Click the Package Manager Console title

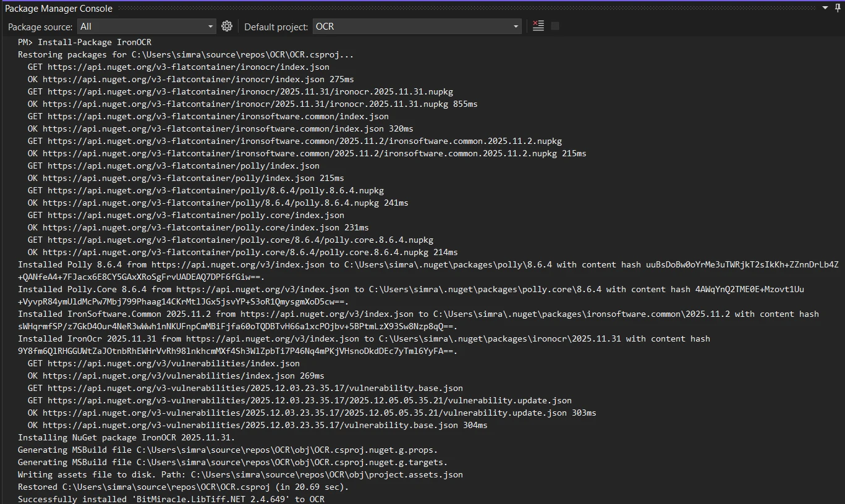pyautogui.click(x=59, y=8)
